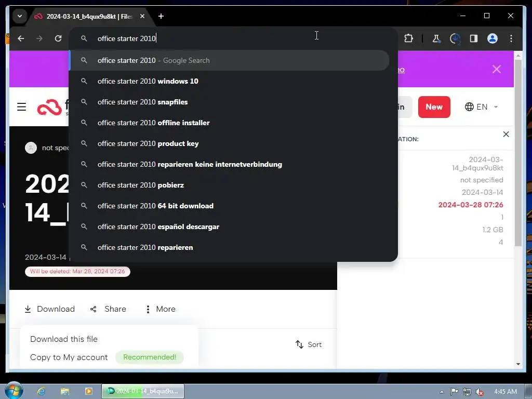Click the page vertical scrollbar thumb

tap(518, 153)
